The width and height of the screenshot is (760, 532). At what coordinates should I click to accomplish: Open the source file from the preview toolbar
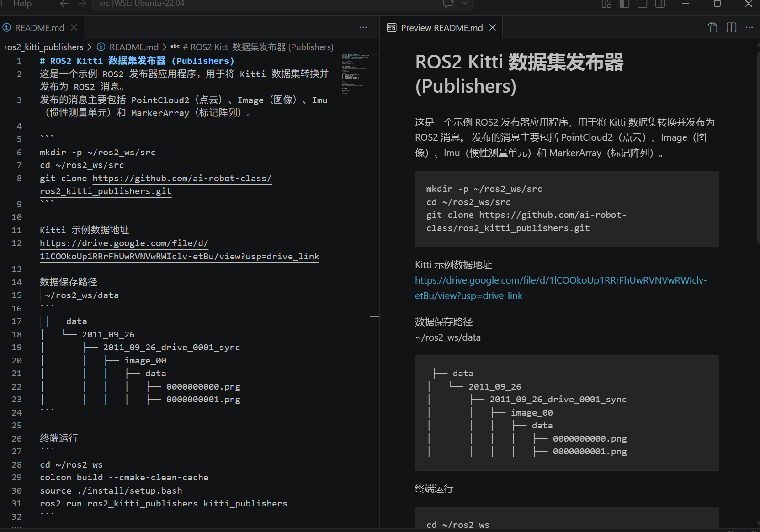pyautogui.click(x=712, y=27)
